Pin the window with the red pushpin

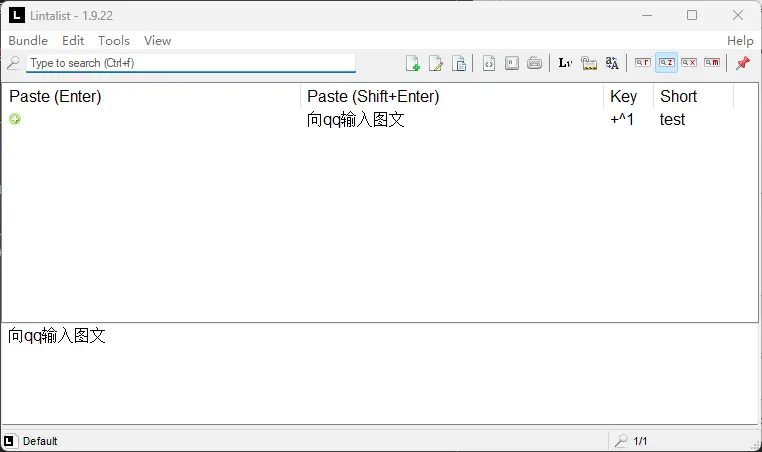click(x=742, y=63)
